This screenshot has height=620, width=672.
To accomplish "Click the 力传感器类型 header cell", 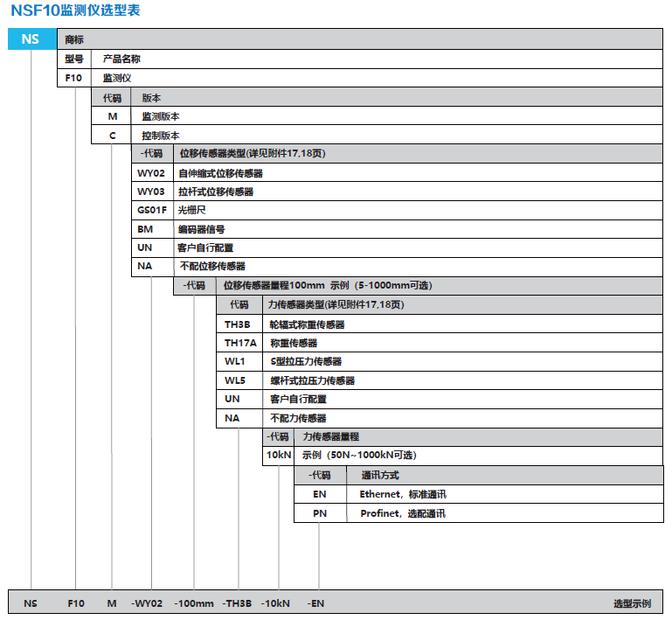I will (x=335, y=305).
